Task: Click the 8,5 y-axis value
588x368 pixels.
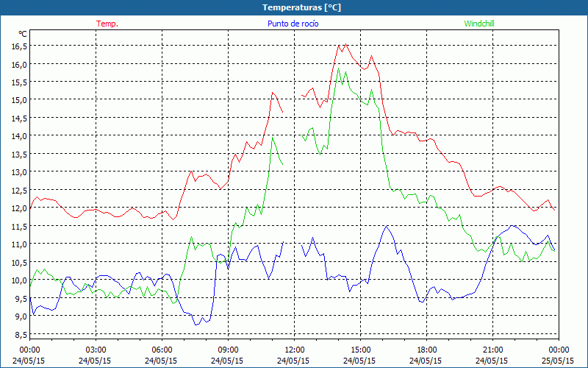Action: coord(21,334)
